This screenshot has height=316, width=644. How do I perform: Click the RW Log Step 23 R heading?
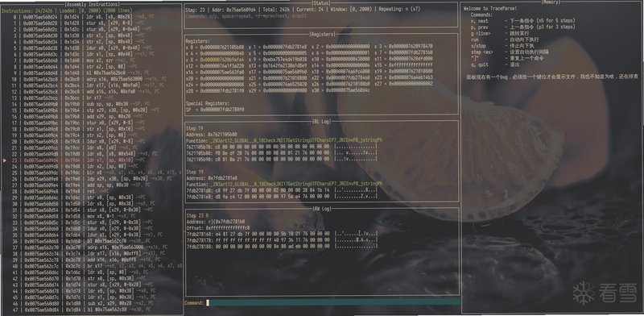197,215
